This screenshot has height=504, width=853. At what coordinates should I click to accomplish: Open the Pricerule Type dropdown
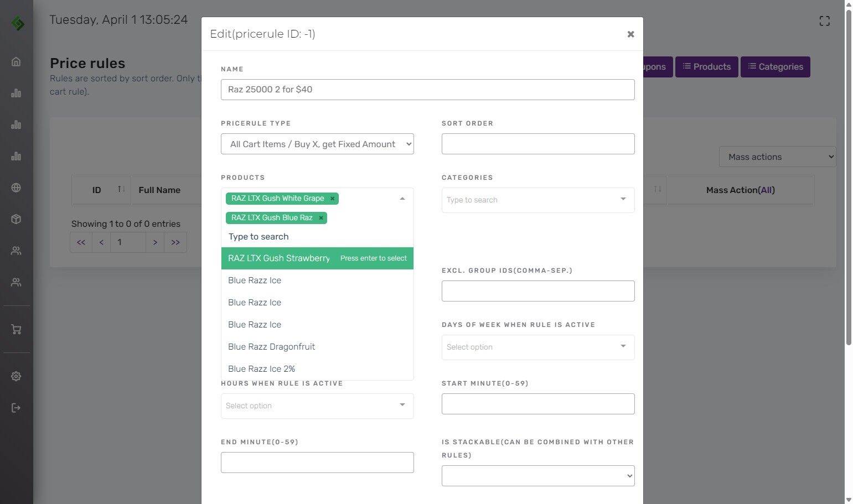[x=317, y=144]
